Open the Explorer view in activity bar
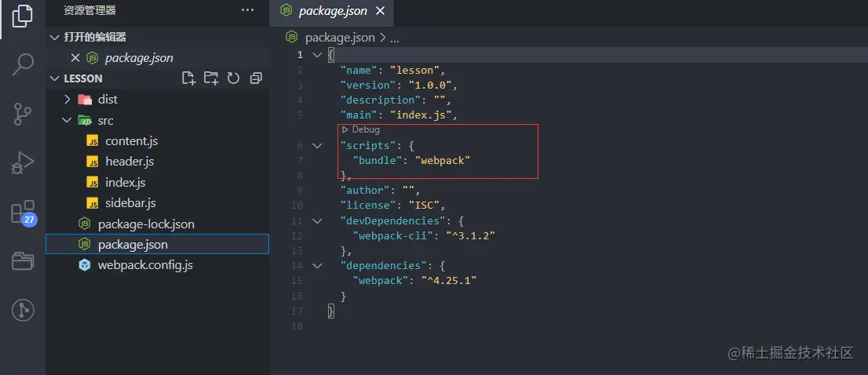Viewport: 868px width, 375px height. pos(23,16)
